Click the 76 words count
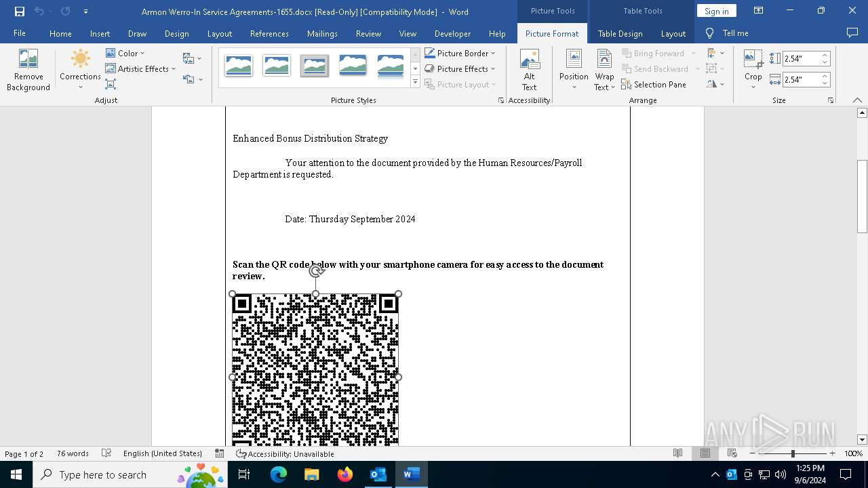The image size is (868, 488). 73,453
